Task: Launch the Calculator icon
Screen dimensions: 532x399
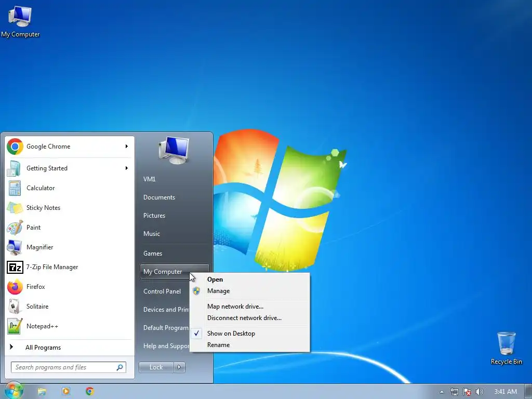Action: point(15,188)
